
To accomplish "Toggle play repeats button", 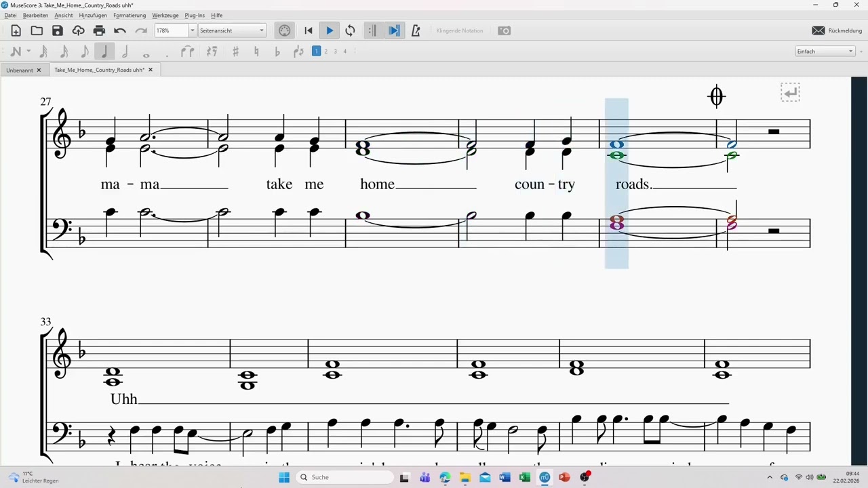I will point(372,30).
